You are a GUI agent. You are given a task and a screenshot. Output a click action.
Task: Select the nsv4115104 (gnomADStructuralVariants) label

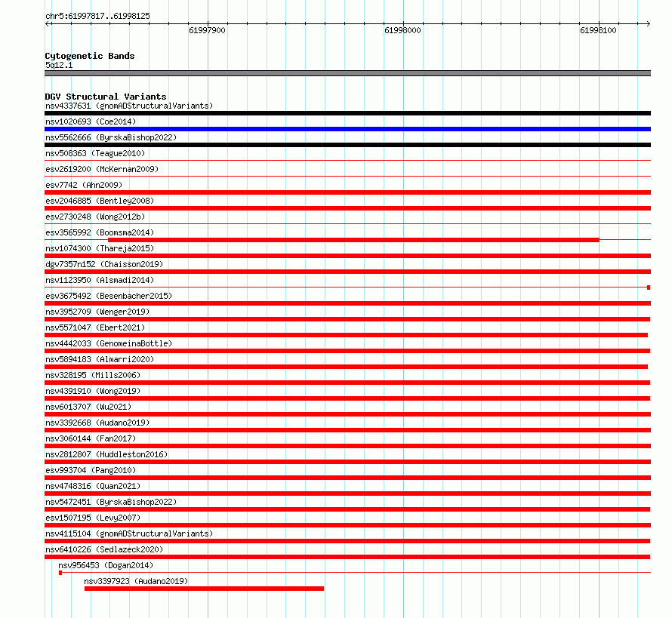pos(129,533)
